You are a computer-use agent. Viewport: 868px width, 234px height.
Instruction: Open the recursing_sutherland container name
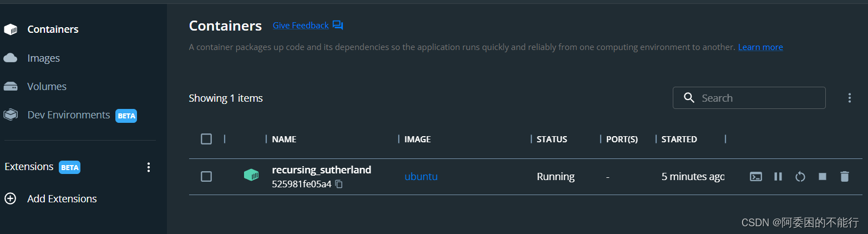pos(321,170)
